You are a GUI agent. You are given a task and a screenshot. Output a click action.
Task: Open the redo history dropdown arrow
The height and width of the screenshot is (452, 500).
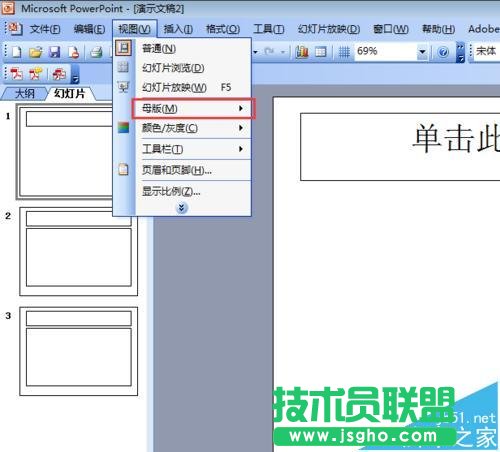click(283, 52)
